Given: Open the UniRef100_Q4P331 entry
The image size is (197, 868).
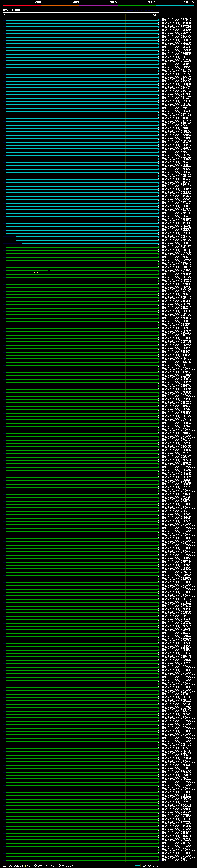Looking at the screenshot, I should pos(177,301).
